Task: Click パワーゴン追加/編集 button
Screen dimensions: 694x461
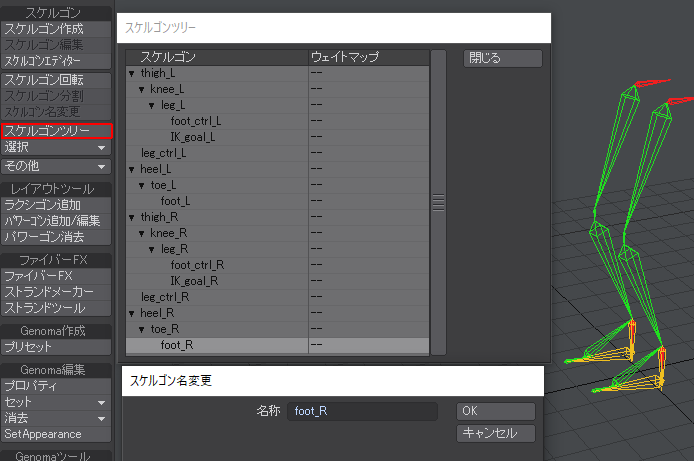Action: (x=56, y=221)
